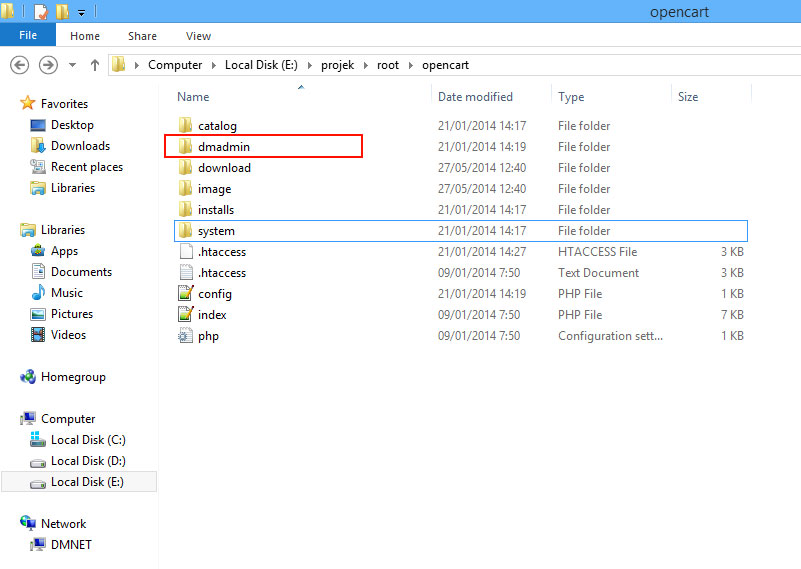Click the Back navigation arrow
The height and width of the screenshot is (569, 801).
pyautogui.click(x=19, y=65)
